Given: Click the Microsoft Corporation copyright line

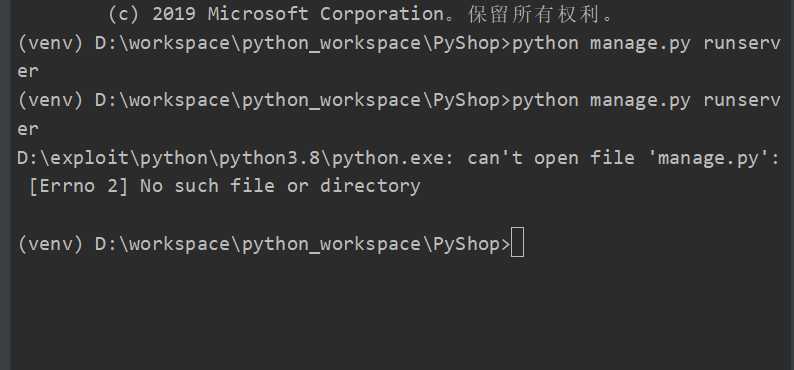Looking at the screenshot, I should (x=360, y=14).
